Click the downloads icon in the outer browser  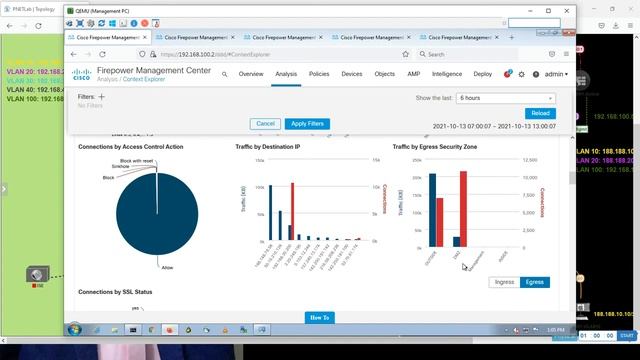pyautogui.click(x=616, y=26)
